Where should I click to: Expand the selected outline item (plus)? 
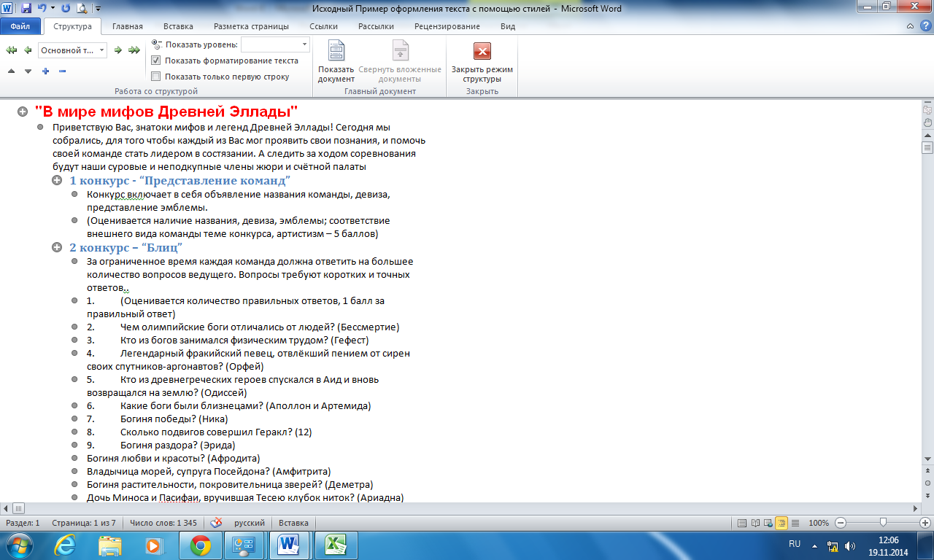pyautogui.click(x=45, y=71)
